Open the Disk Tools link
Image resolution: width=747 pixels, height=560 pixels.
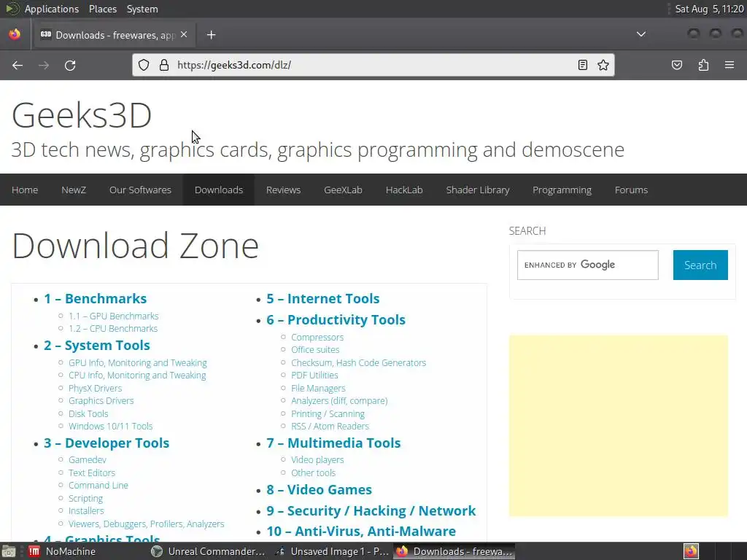point(88,414)
